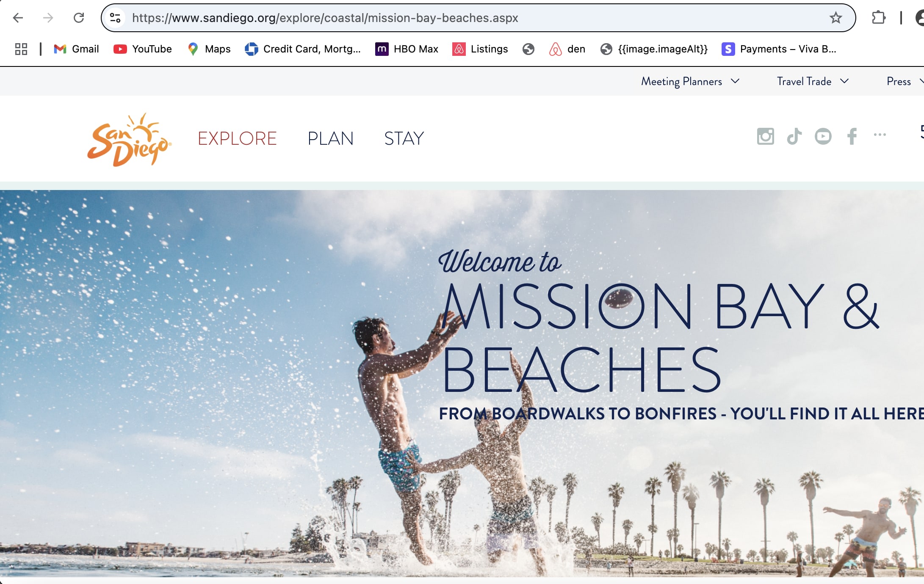The image size is (924, 584).
Task: Open the browser Extensions puzzle icon
Action: tap(879, 18)
